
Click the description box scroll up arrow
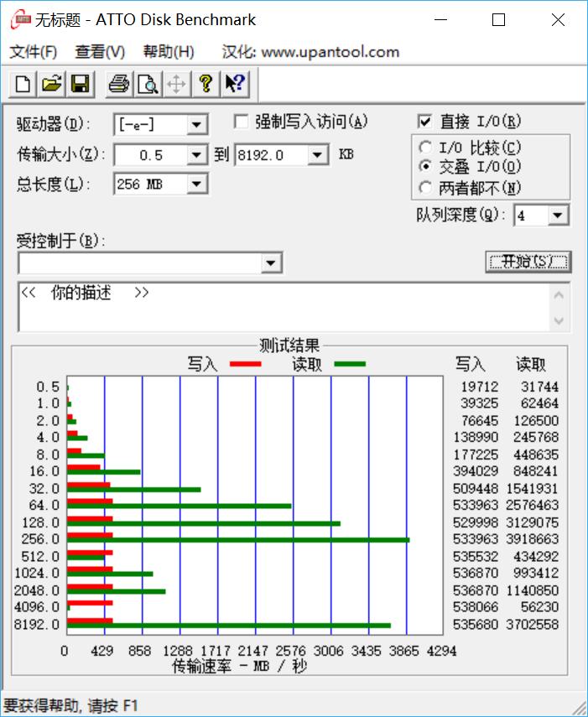click(559, 295)
